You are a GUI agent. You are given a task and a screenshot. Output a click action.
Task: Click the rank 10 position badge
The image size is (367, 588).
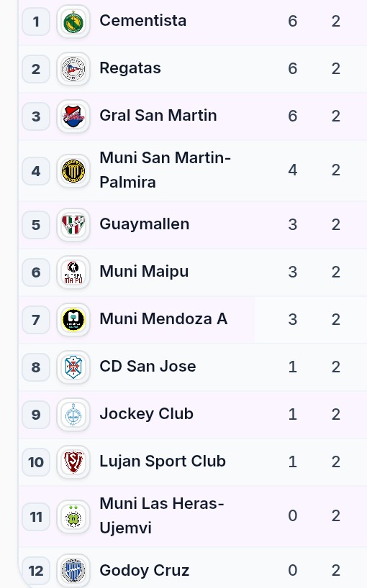click(36, 462)
